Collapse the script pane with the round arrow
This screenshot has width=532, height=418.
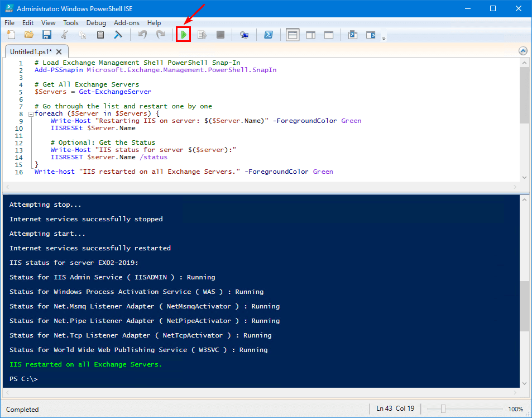pos(523,51)
